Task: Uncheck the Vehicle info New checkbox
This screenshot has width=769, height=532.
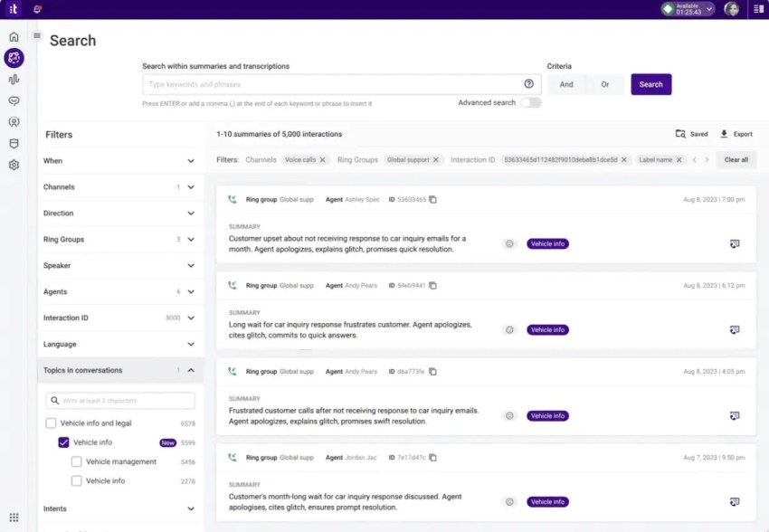Action: coord(63,442)
